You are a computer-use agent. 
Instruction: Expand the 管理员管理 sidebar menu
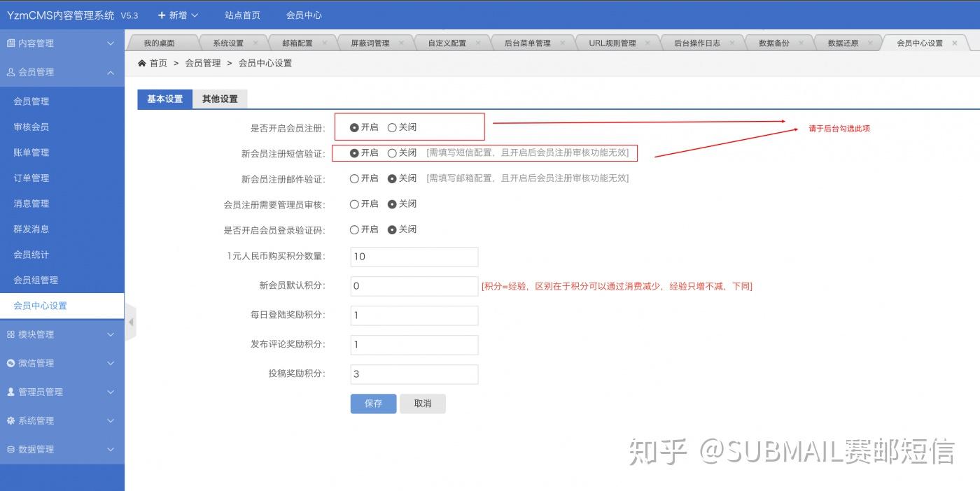click(62, 392)
